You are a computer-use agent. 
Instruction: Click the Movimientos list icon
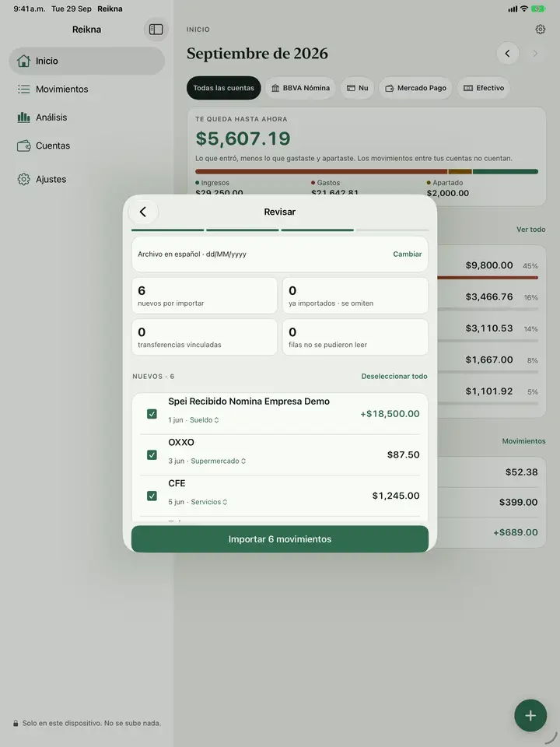pyautogui.click(x=23, y=89)
